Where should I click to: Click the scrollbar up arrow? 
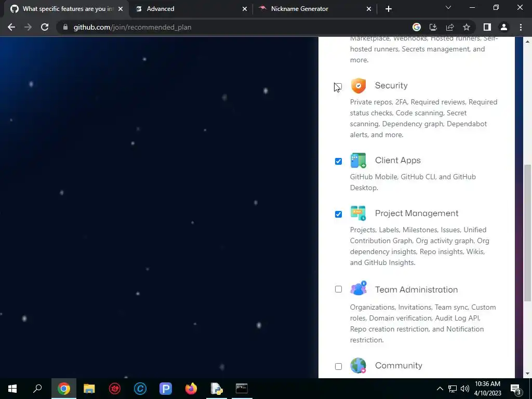point(527,42)
